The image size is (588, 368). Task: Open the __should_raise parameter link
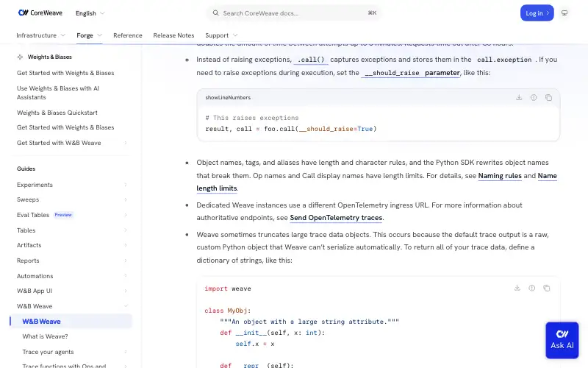point(411,72)
